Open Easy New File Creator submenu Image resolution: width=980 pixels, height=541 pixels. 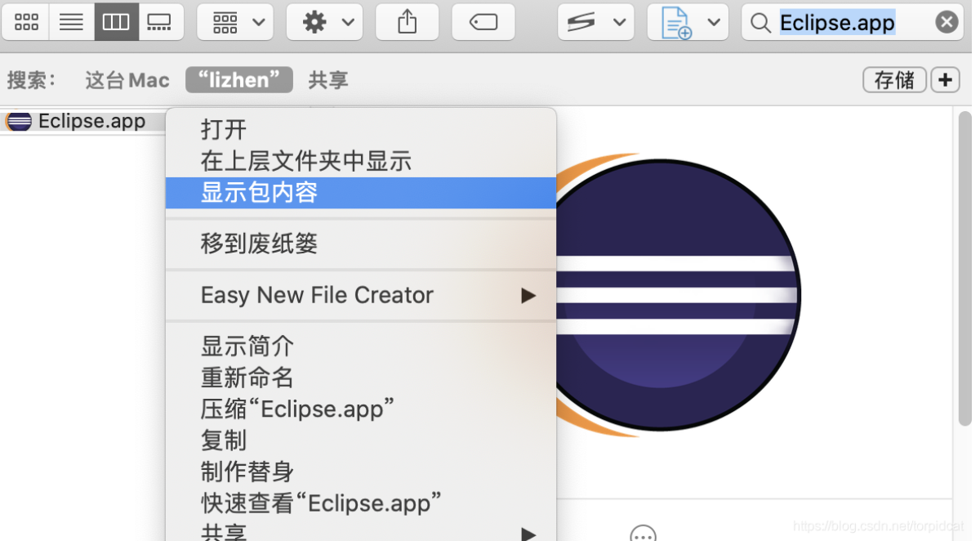point(361,295)
